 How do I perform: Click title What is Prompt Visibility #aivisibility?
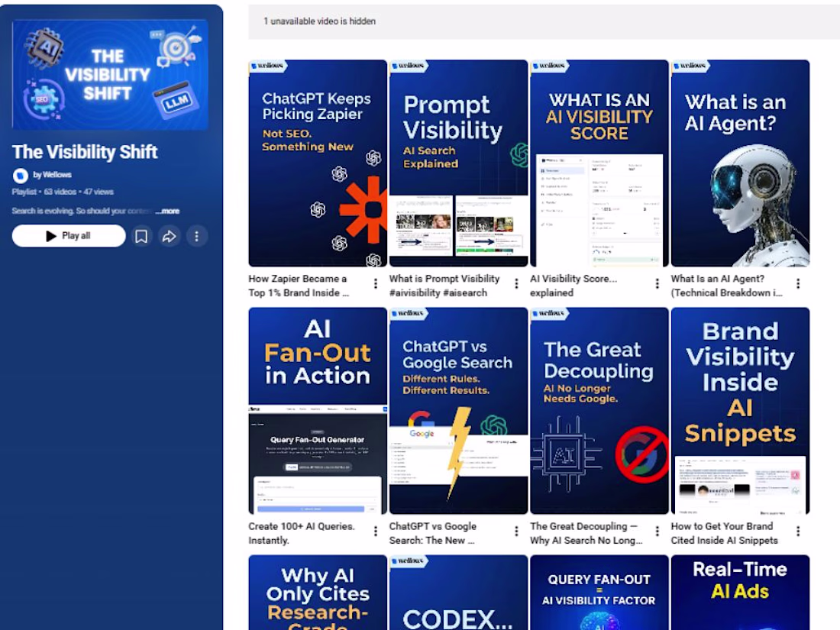[x=444, y=286]
